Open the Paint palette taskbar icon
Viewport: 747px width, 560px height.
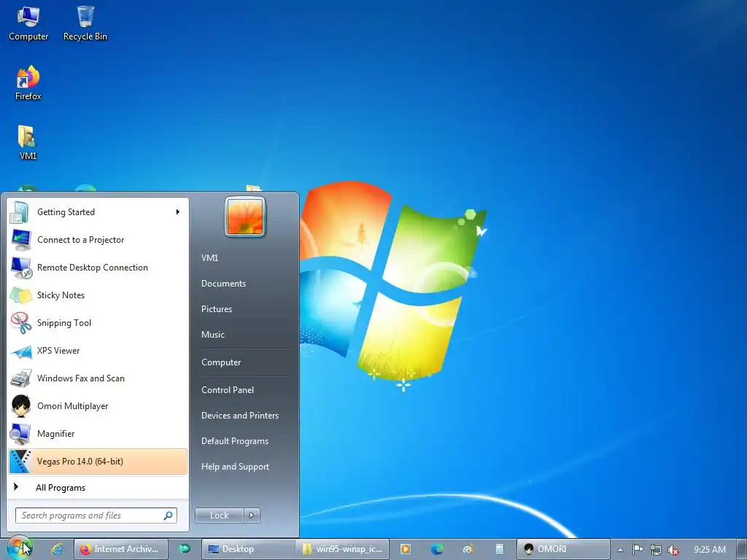[x=468, y=549]
